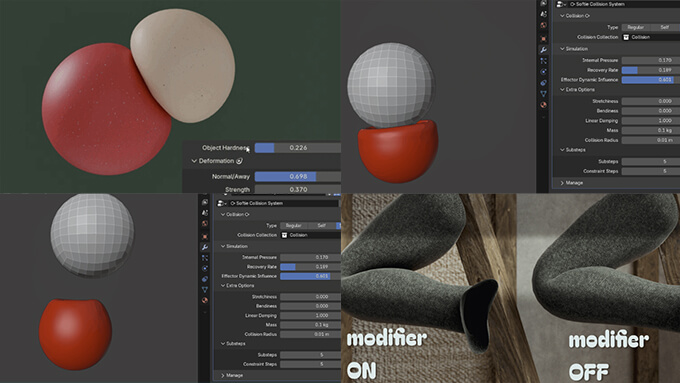This screenshot has width=680, height=383.
Task: Set Type to Regular in lower-left panel
Action: [294, 226]
